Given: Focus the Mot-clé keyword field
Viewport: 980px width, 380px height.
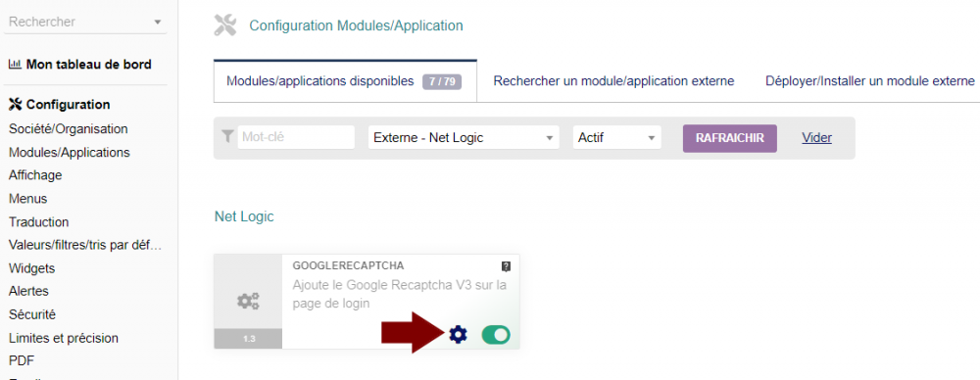Looking at the screenshot, I should pos(296,137).
